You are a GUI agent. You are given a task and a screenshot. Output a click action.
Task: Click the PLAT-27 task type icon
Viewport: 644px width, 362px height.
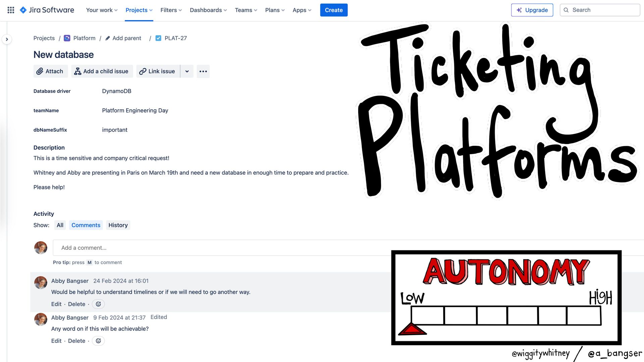coord(158,38)
